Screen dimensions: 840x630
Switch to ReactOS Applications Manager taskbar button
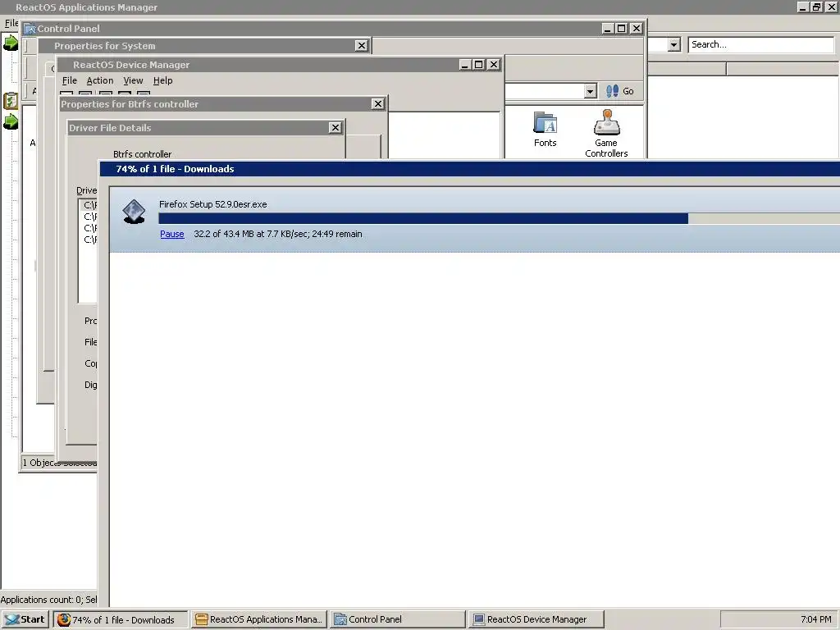coord(259,619)
